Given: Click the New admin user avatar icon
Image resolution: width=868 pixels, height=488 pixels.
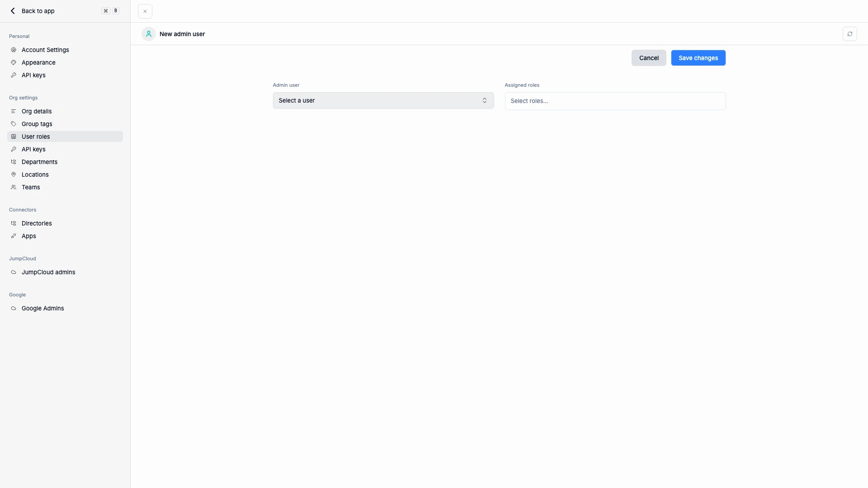Looking at the screenshot, I should (x=148, y=34).
